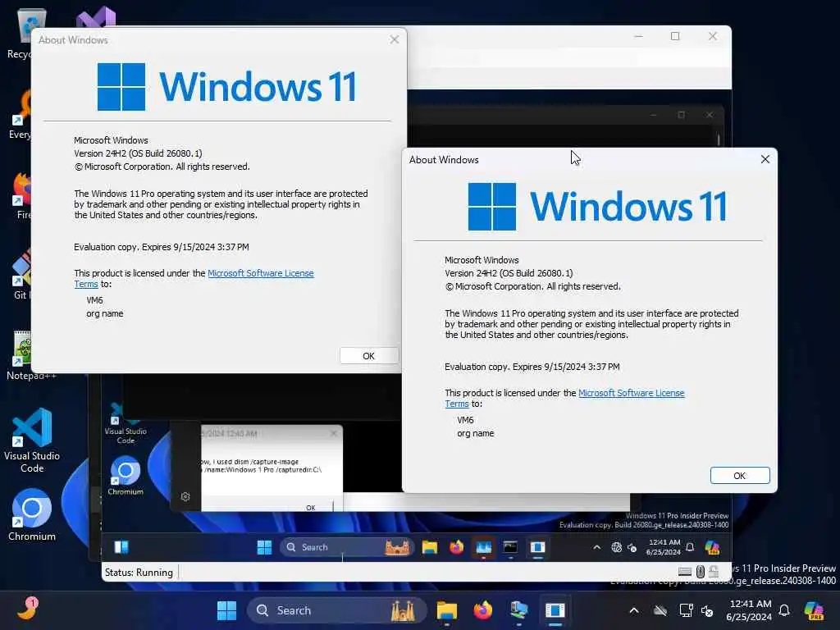
Task: Follow the Terms link in the left dialog
Action: tap(85, 284)
